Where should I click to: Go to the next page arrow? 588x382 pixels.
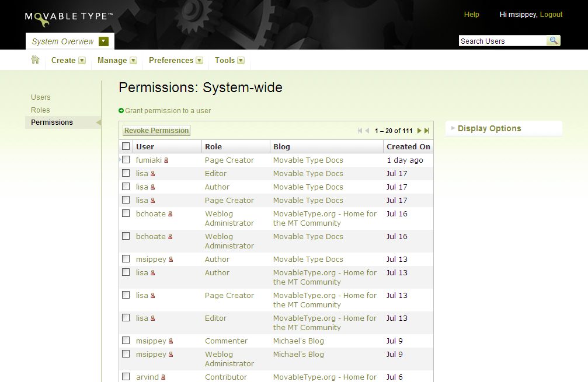(x=419, y=131)
